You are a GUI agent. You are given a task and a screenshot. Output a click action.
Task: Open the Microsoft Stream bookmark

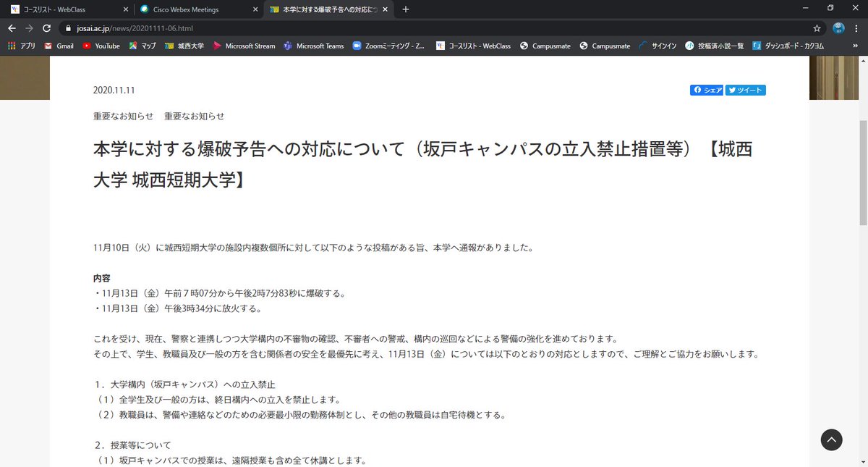pyautogui.click(x=244, y=46)
